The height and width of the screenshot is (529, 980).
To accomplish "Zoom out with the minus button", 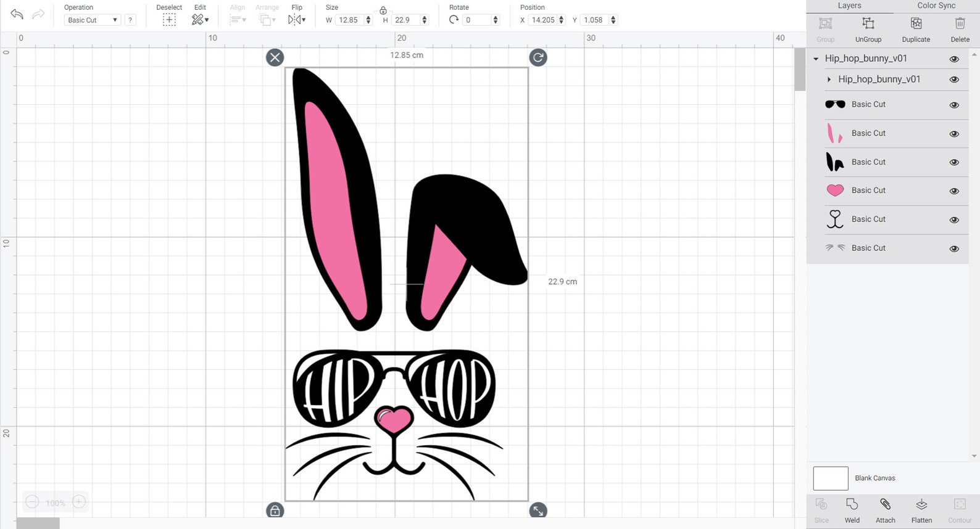I will 33,502.
